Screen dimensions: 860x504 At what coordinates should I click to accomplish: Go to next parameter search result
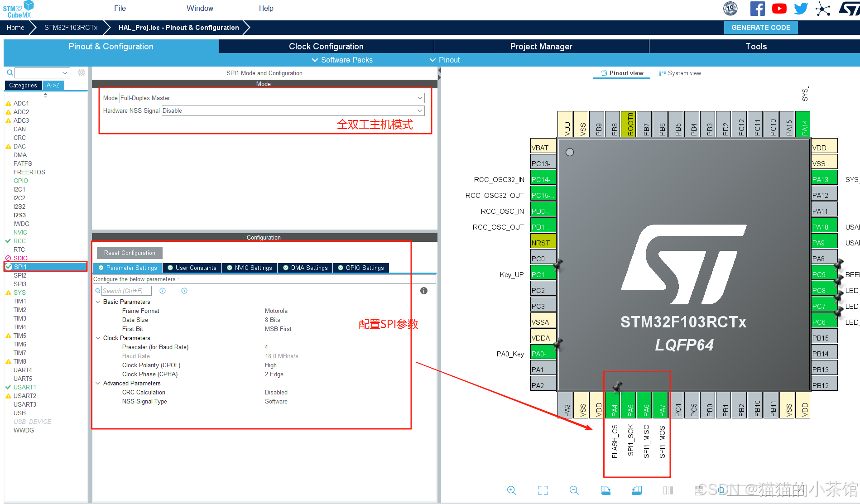point(184,291)
